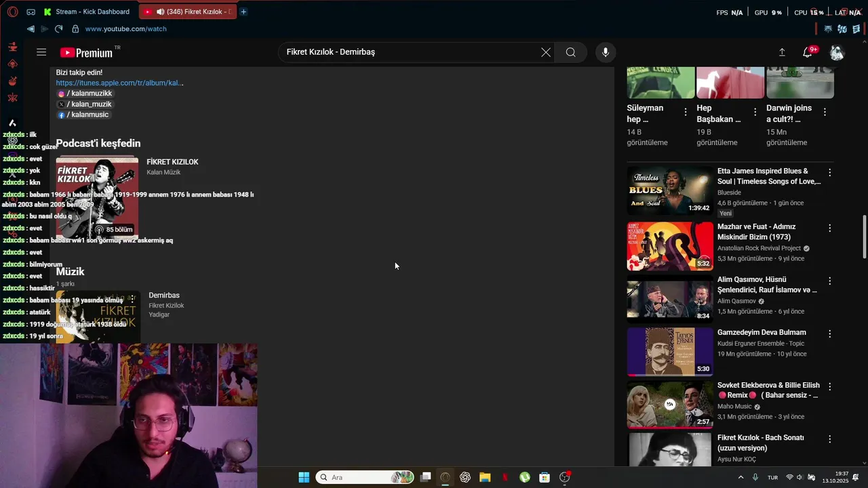868x488 pixels.
Task: Open options for Etta James Blues video
Action: coord(829,173)
